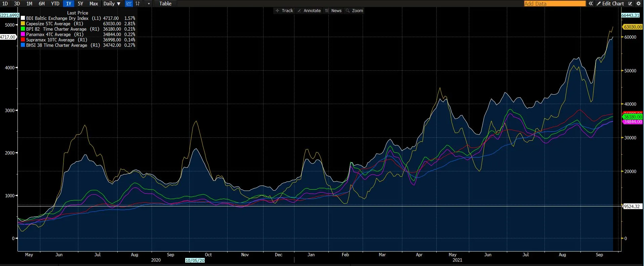Screen dimensions: 644x266
Task: Click the 20000 right axis tick label
Action: [x=630, y=171]
